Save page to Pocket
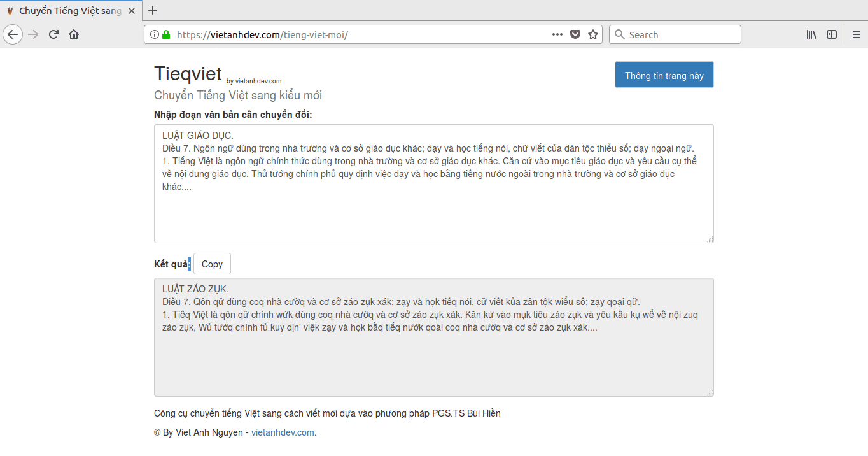The width and height of the screenshot is (868, 456). 575,34
